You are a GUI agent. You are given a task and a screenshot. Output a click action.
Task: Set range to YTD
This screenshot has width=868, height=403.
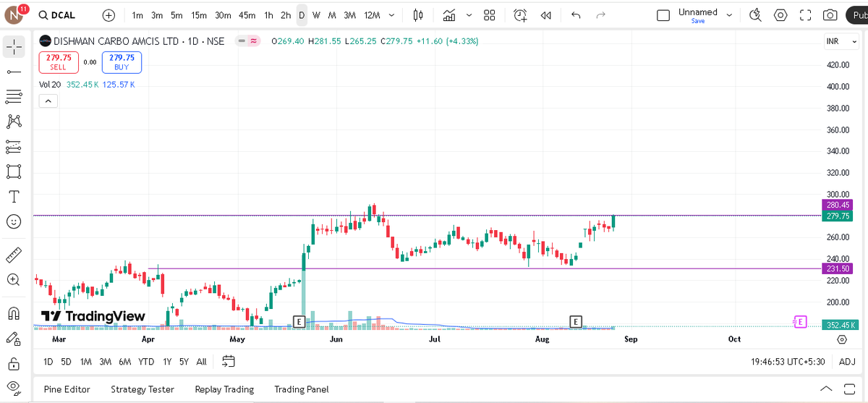[146, 362]
